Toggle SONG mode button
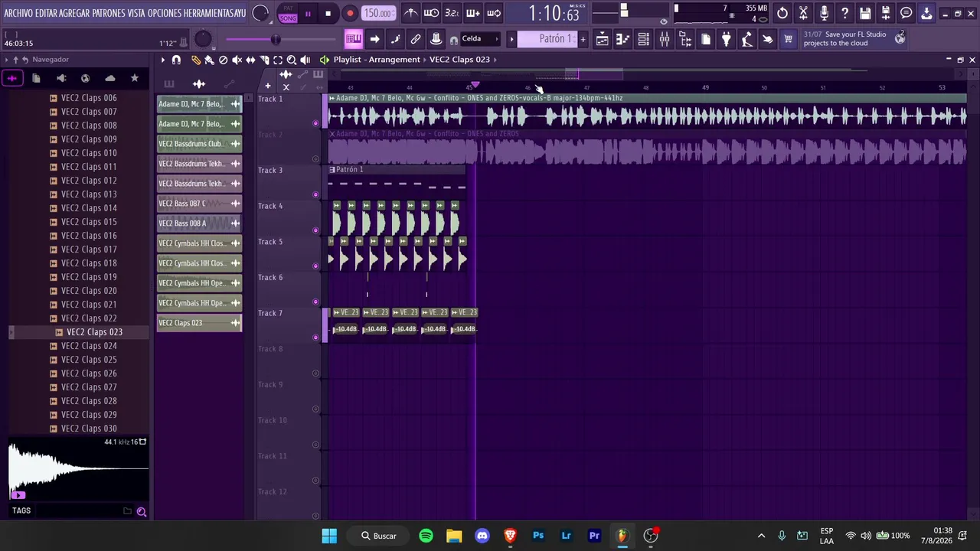 288,18
